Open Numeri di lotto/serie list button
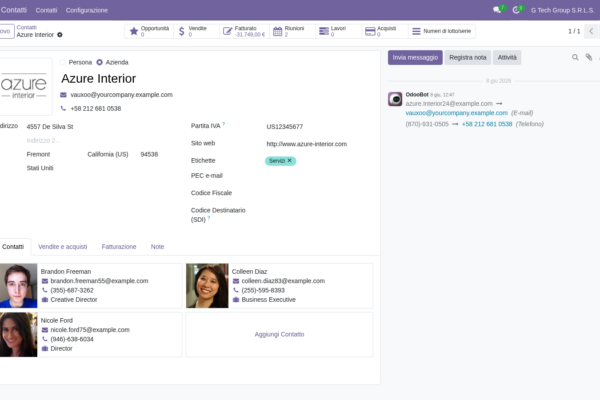600x400 pixels. pyautogui.click(x=442, y=31)
